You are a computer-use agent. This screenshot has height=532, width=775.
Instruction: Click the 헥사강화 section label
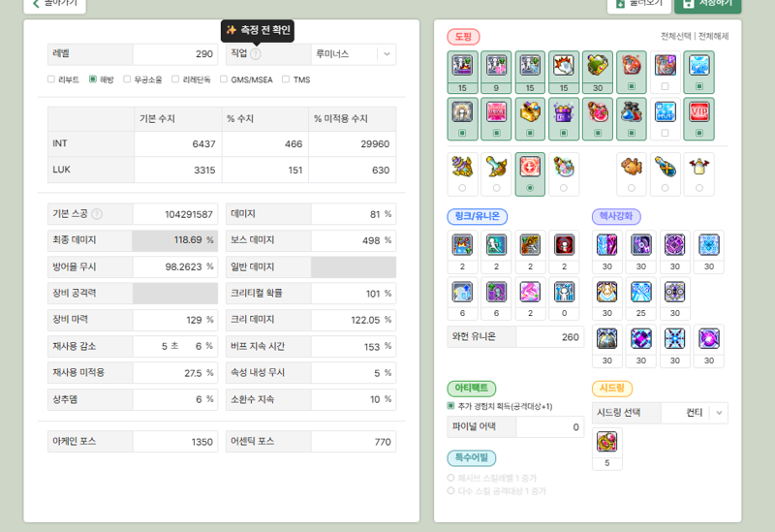coord(616,216)
